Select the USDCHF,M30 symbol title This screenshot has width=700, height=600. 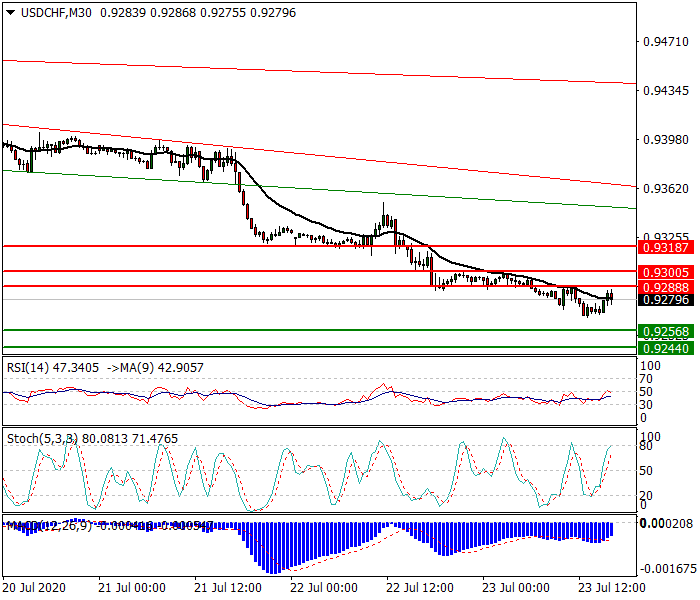click(x=56, y=13)
